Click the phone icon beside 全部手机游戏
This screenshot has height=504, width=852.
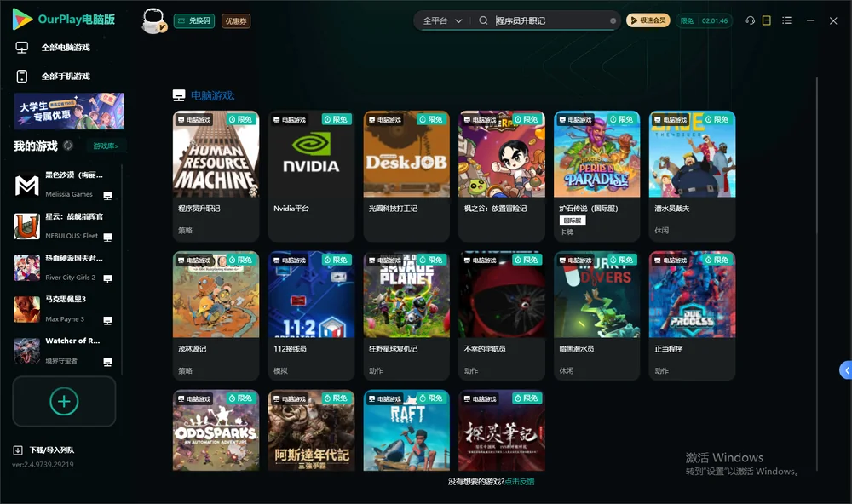coord(22,76)
